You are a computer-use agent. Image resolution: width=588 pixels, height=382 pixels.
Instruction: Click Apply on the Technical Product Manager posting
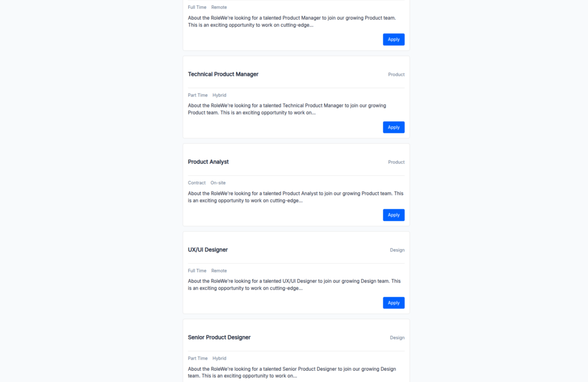tap(393, 127)
